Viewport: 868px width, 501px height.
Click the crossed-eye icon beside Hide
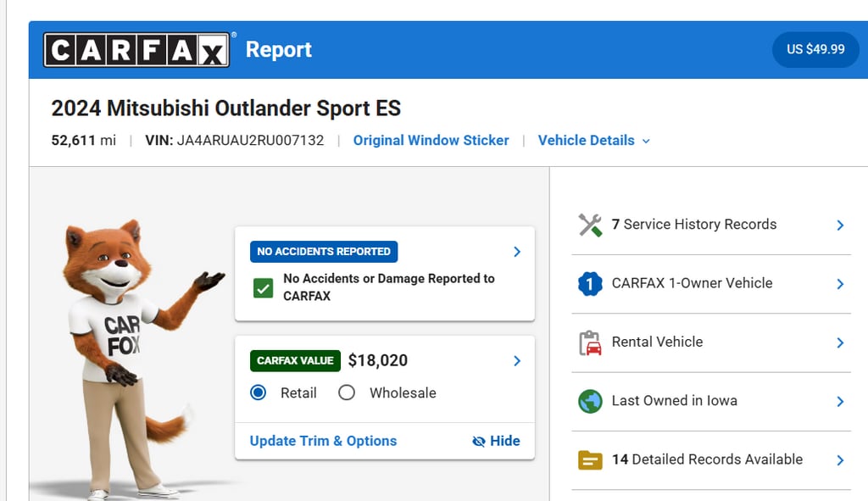click(x=479, y=441)
